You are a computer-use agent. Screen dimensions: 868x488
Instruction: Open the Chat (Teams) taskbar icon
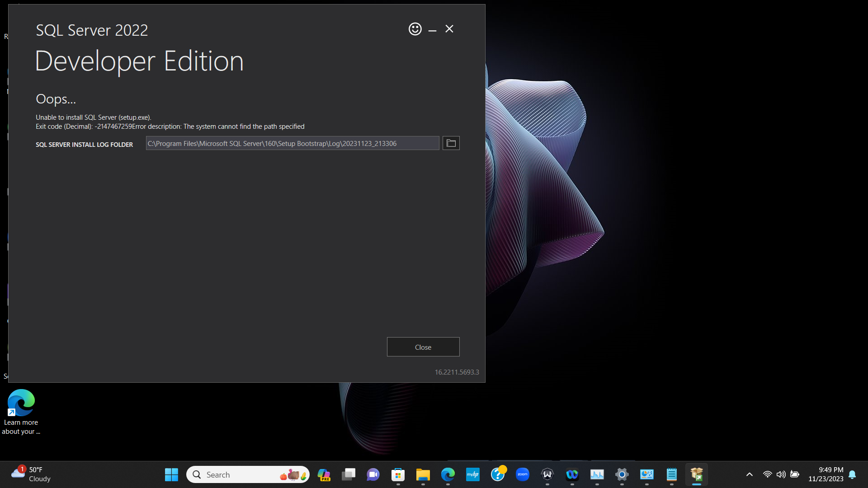(x=373, y=474)
